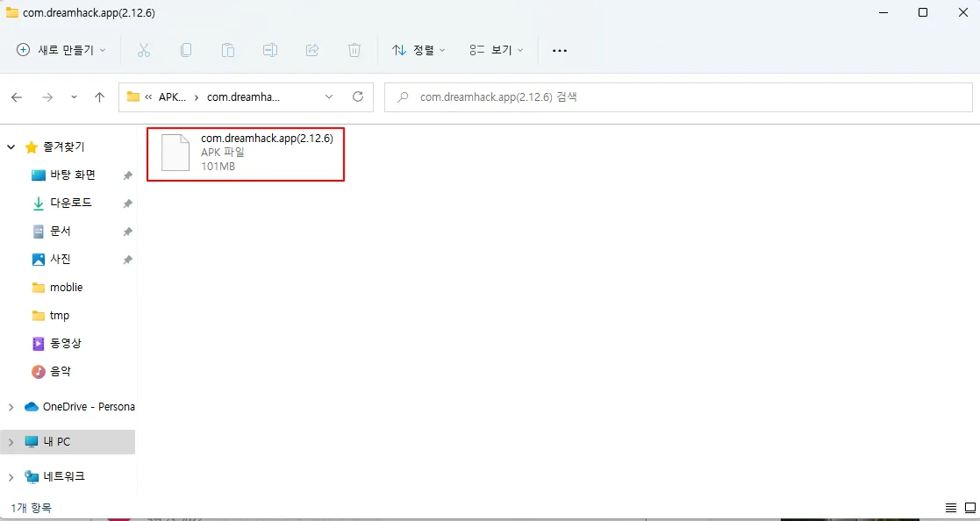Click the Paste clipboard icon
This screenshot has width=980, height=521.
(x=228, y=50)
